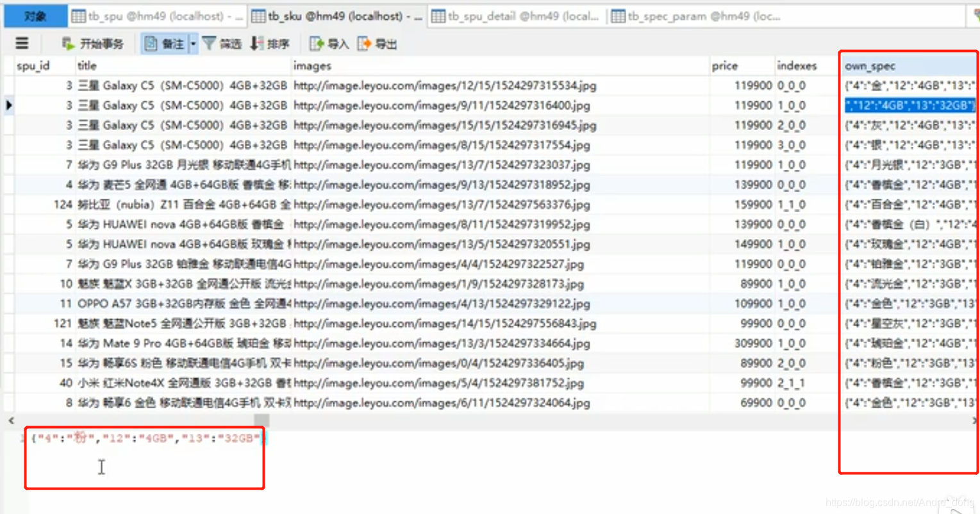Select the title cell 华为 G9 Plus 32GB 月光银

tap(183, 165)
